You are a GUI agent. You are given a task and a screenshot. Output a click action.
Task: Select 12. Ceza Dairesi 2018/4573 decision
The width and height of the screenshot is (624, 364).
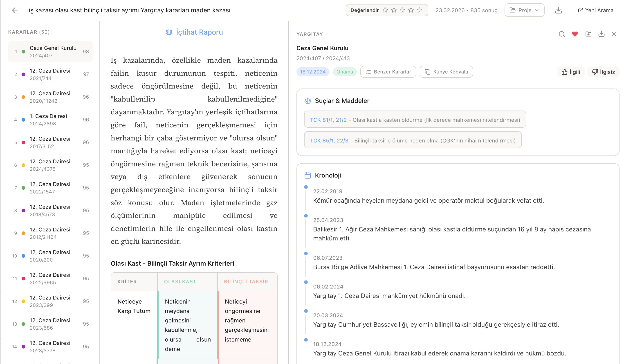[51, 211]
